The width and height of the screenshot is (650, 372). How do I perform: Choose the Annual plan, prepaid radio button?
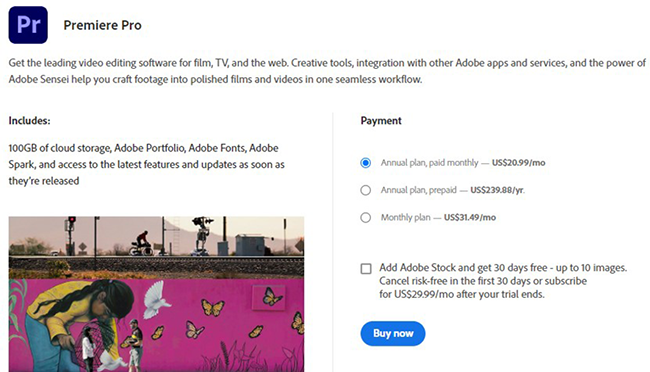[365, 190]
